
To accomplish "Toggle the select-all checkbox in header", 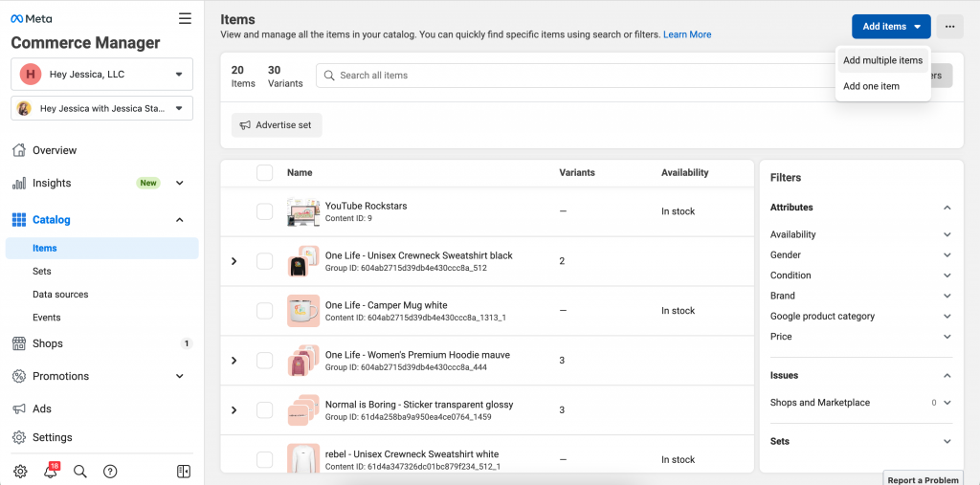I will point(265,172).
